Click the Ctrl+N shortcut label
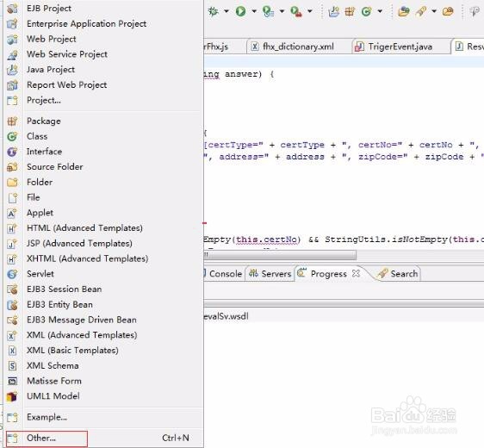Viewport: 484px width, 448px height. click(x=176, y=438)
